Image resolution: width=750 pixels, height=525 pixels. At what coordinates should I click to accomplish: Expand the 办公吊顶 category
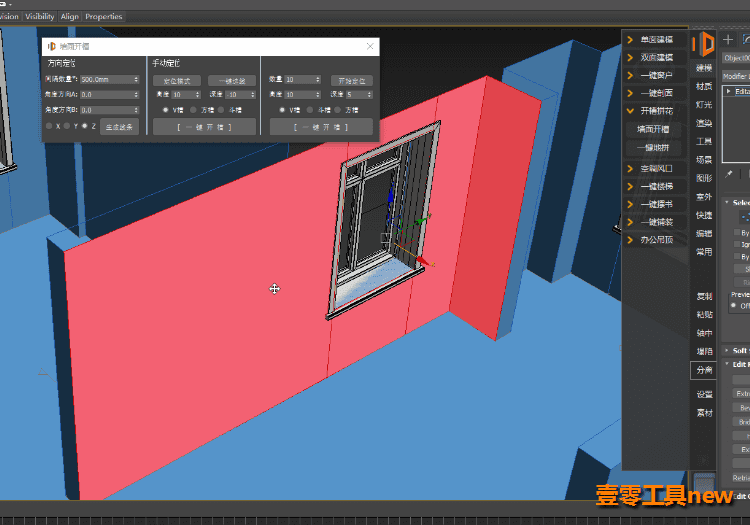pos(630,240)
